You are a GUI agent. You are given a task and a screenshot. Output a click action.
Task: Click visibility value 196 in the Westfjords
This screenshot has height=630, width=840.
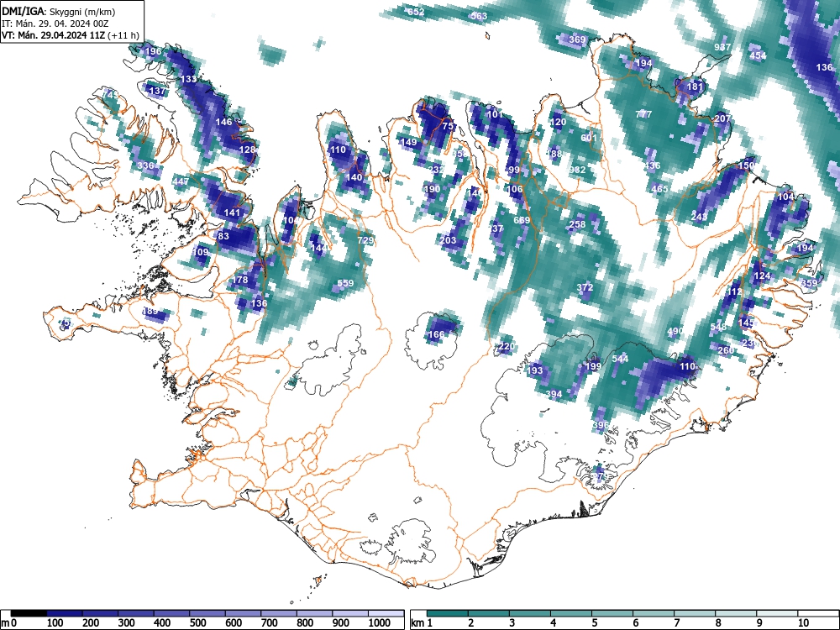tap(153, 51)
